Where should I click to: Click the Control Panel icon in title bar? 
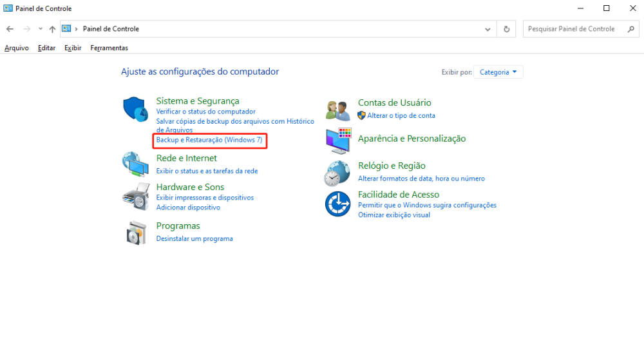click(8, 8)
